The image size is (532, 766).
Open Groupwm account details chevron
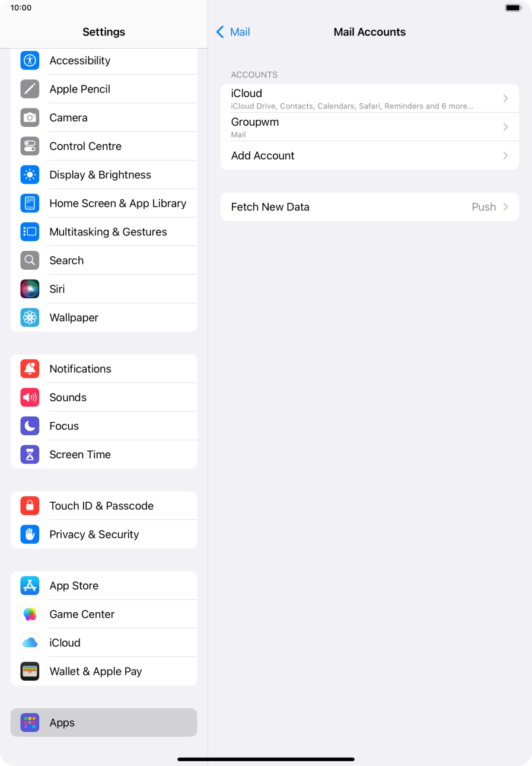pyautogui.click(x=505, y=127)
